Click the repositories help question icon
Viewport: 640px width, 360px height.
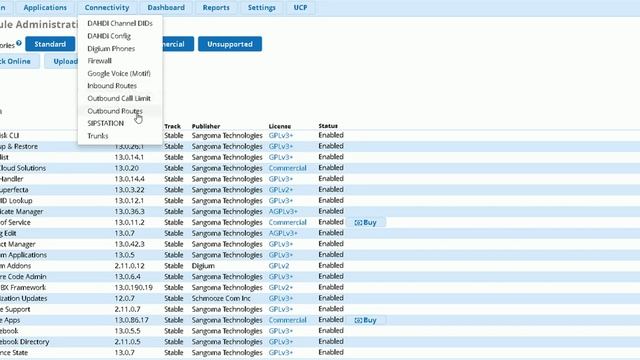coord(19,43)
